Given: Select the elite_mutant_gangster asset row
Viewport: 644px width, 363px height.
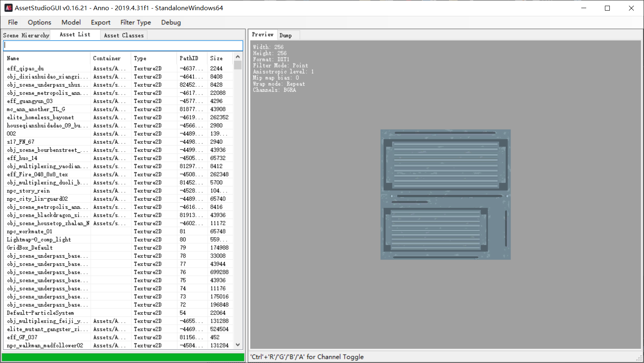Looking at the screenshot, I should tap(118, 329).
